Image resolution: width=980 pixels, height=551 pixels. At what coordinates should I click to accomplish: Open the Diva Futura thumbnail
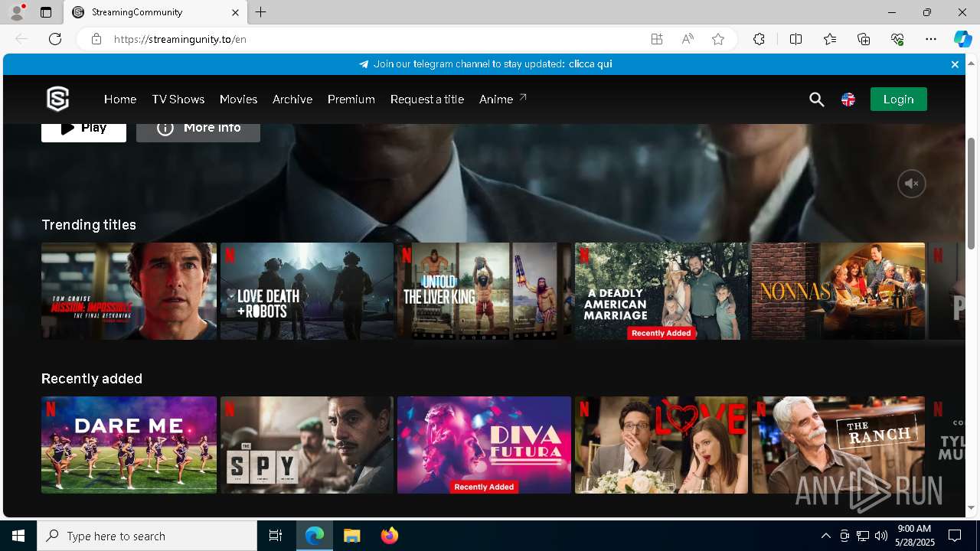484,445
